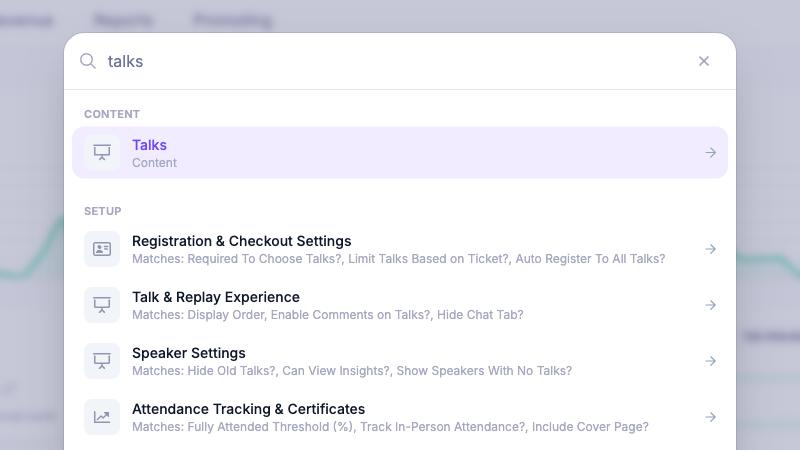Click the Speaker Settings presentation icon
Screen dimensions: 800x450
(102, 361)
